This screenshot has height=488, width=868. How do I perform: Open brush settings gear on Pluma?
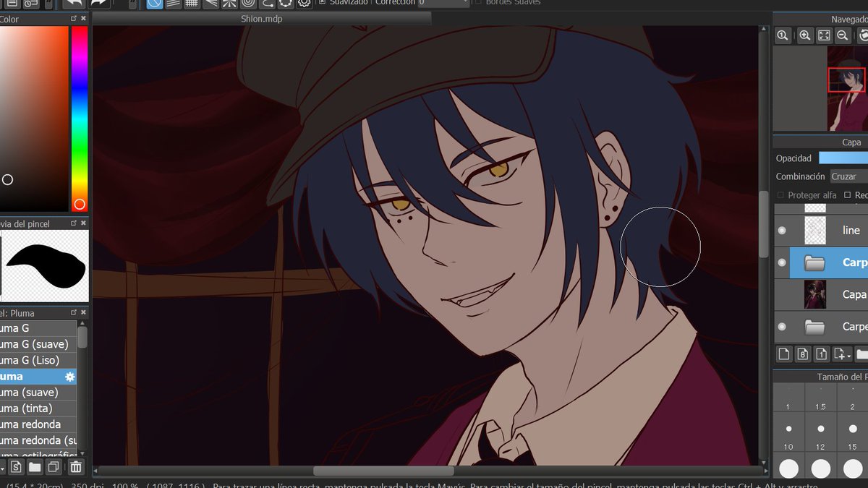[69, 377]
